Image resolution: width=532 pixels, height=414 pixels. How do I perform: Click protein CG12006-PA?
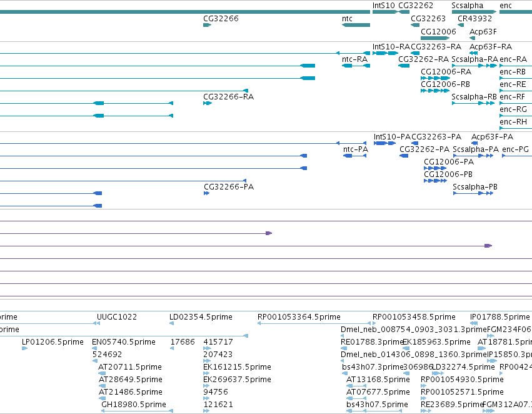448,162
